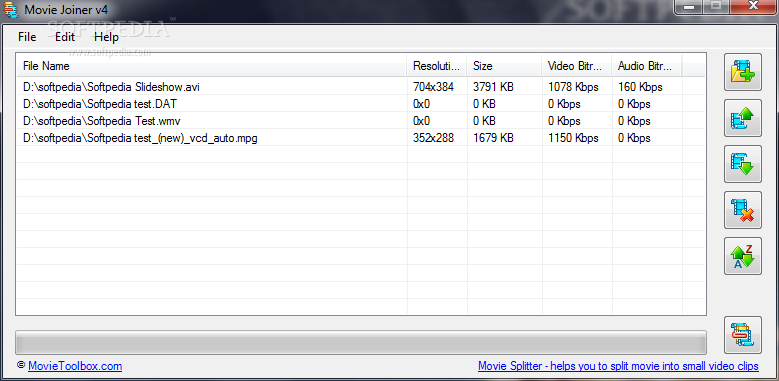The width and height of the screenshot is (779, 381).
Task: Select the Softpedia test.DAT row
Action: (x=361, y=104)
